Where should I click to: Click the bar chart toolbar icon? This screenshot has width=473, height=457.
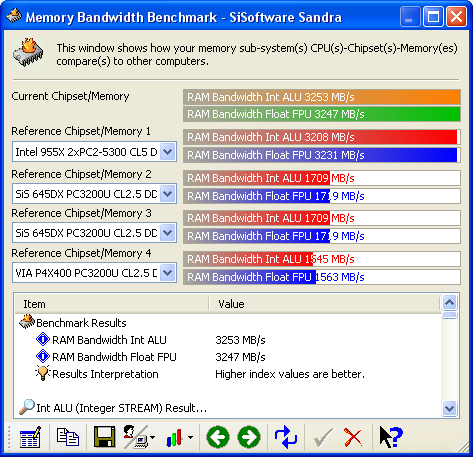click(174, 438)
